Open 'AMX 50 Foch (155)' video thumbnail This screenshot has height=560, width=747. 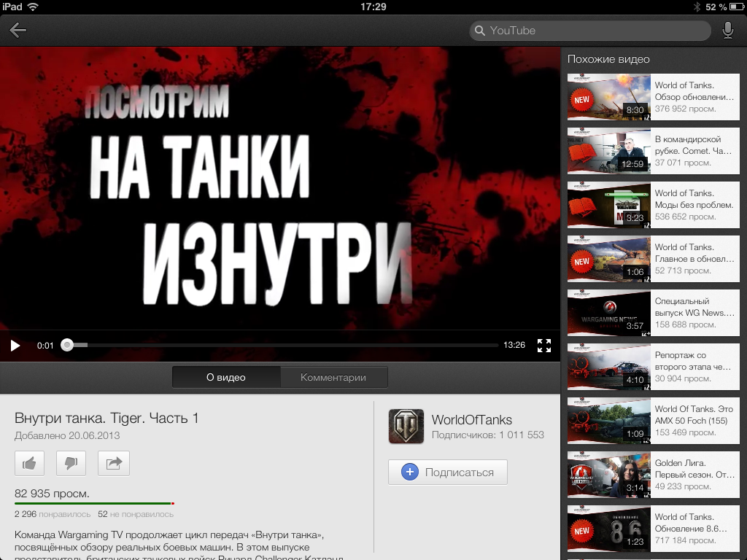click(x=609, y=421)
